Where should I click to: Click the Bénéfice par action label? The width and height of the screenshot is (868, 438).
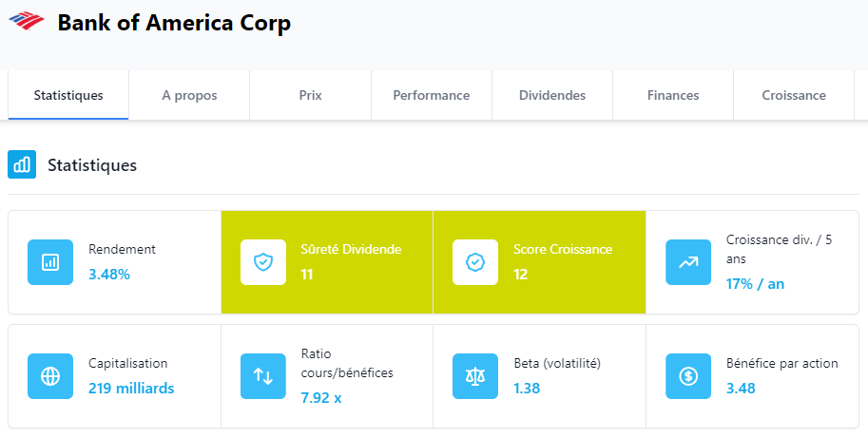pos(782,363)
